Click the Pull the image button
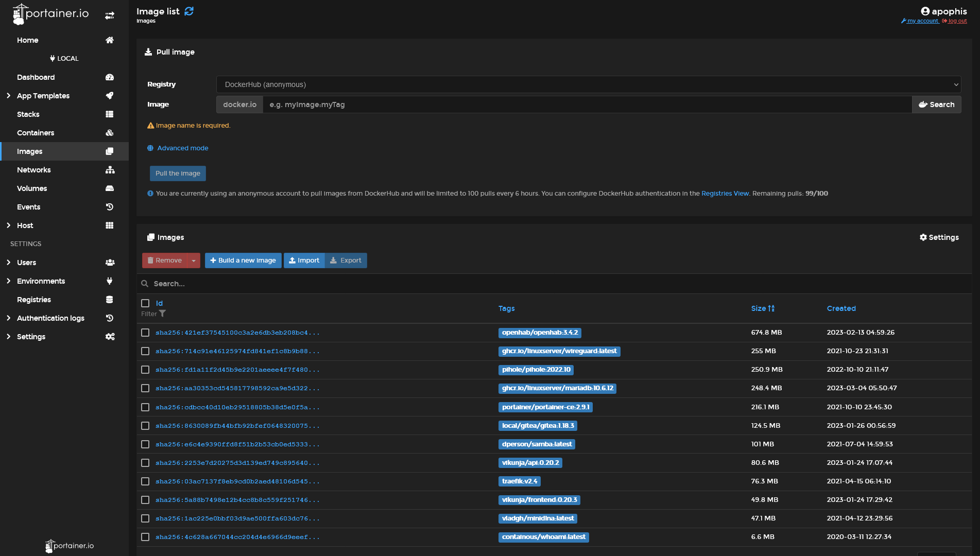The width and height of the screenshot is (980, 556). coord(178,173)
